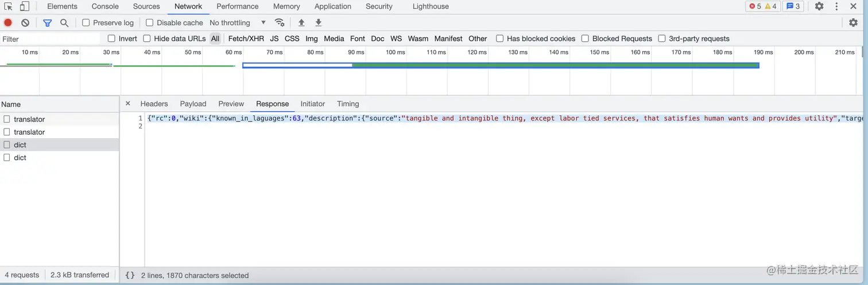
Task: Open the Sources tab
Action: click(146, 6)
